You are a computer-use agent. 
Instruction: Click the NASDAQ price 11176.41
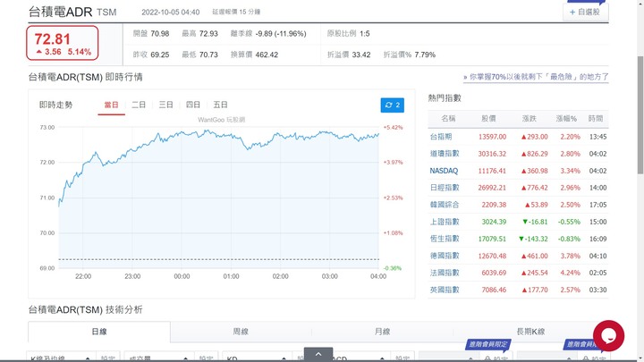(492, 171)
